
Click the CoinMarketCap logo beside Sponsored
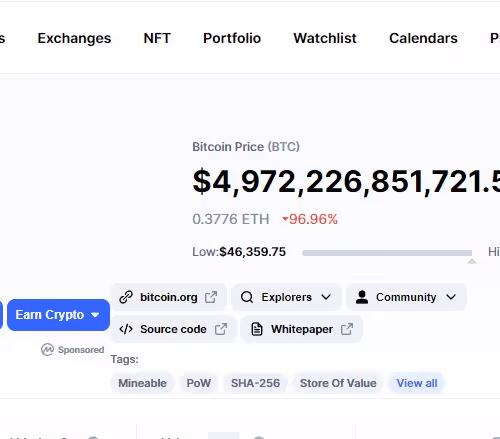pos(47,350)
